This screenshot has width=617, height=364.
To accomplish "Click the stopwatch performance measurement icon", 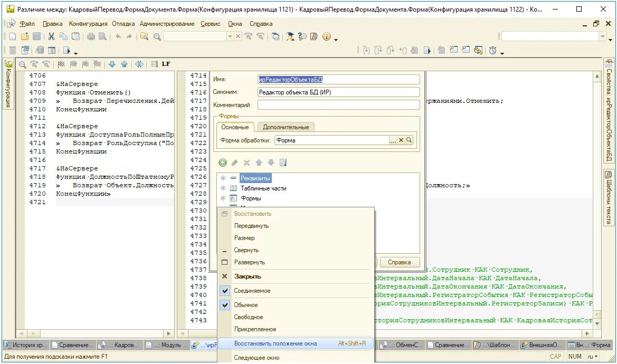I will [492, 50].
